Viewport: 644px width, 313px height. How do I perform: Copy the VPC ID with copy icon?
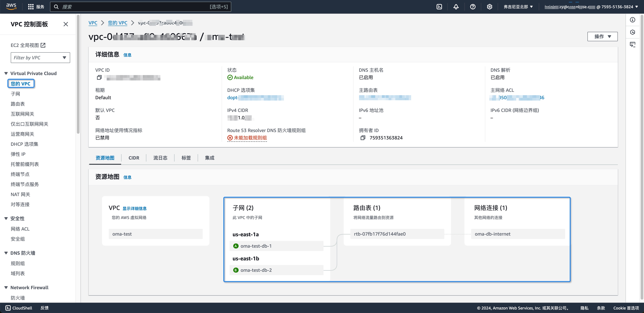(99, 78)
